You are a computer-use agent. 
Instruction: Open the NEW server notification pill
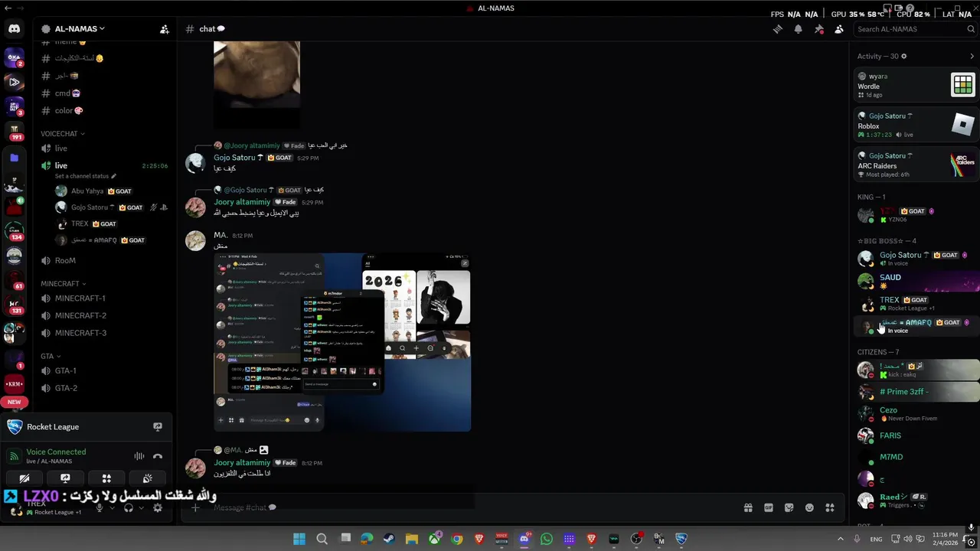click(14, 402)
